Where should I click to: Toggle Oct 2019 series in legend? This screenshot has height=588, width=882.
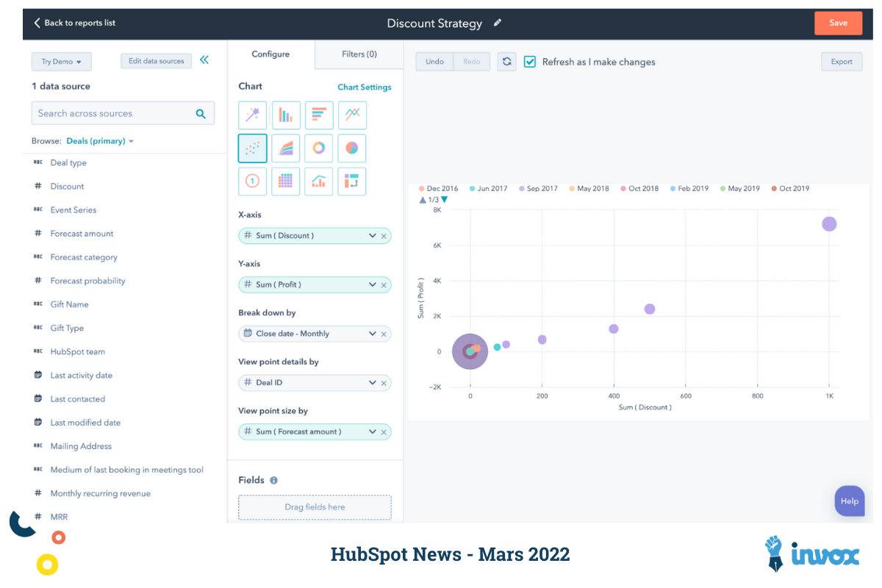coord(791,189)
